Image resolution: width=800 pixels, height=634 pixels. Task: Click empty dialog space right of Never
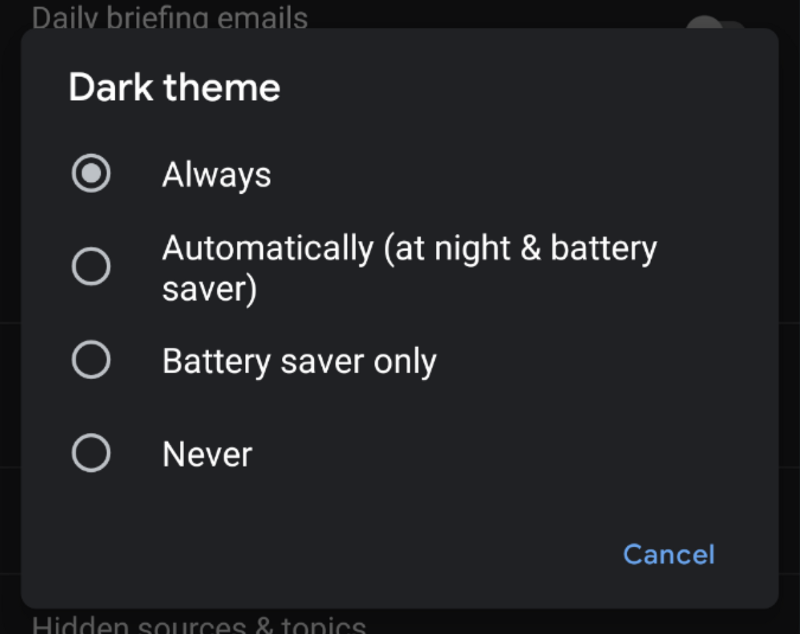(x=500, y=455)
